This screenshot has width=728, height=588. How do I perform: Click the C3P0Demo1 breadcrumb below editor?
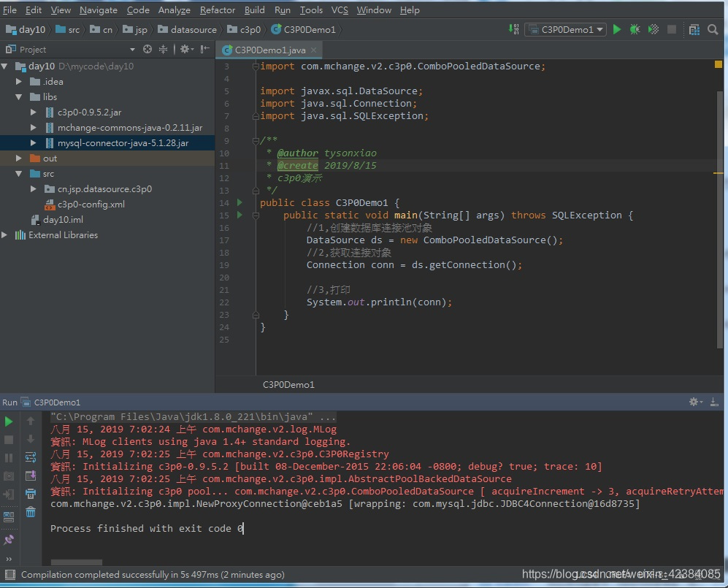click(288, 384)
